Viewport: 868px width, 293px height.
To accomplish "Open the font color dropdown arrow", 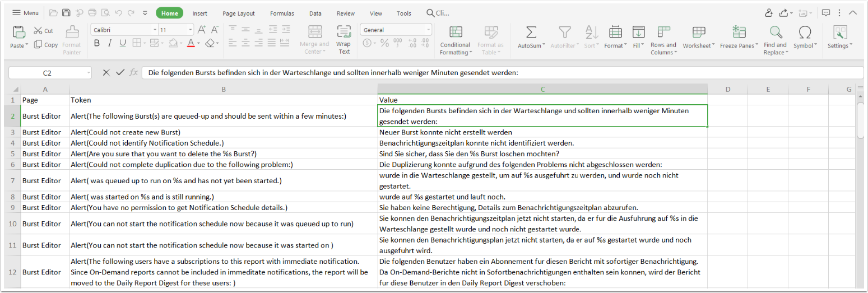I will [x=198, y=44].
